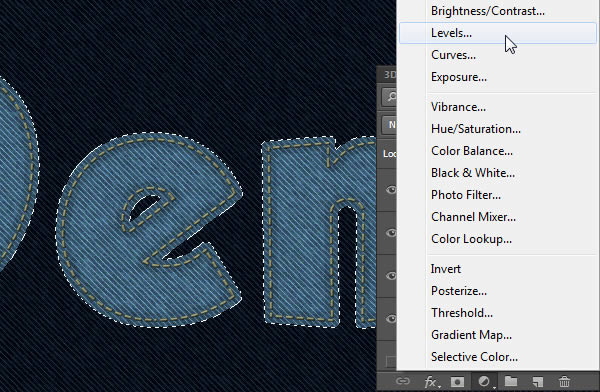Viewport: 600px width, 392px height.
Task: Toggle the second layer eye icon from top
Action: (391, 233)
